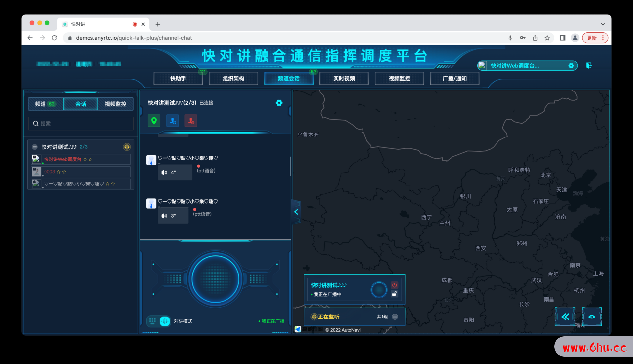The height and width of the screenshot is (364, 633).
Task: Select the 频道会话 navigation tab
Action: [289, 78]
